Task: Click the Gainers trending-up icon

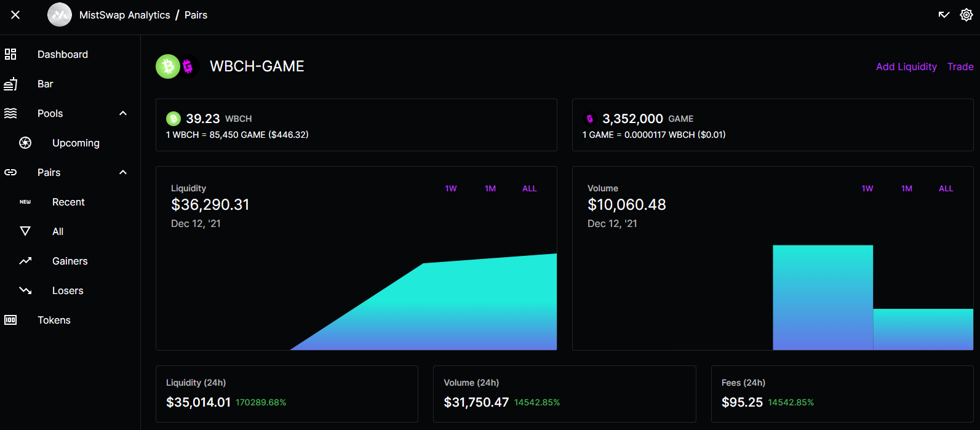Action: [25, 261]
